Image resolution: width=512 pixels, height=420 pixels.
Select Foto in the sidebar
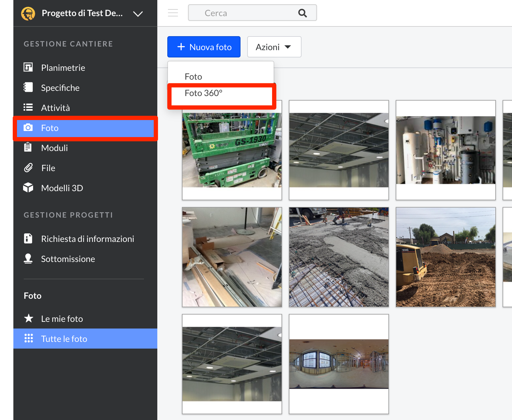point(85,128)
